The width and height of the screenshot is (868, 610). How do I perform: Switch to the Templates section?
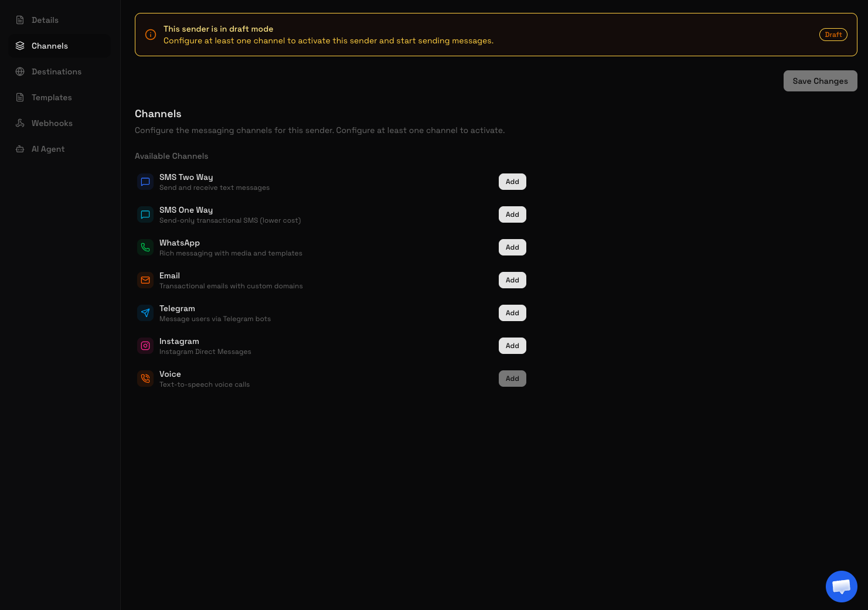[52, 97]
